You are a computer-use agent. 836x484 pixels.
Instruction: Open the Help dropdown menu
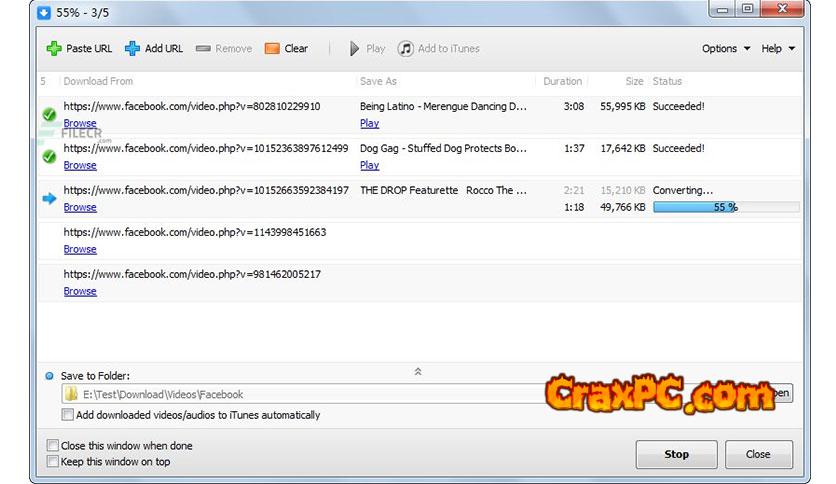click(778, 49)
